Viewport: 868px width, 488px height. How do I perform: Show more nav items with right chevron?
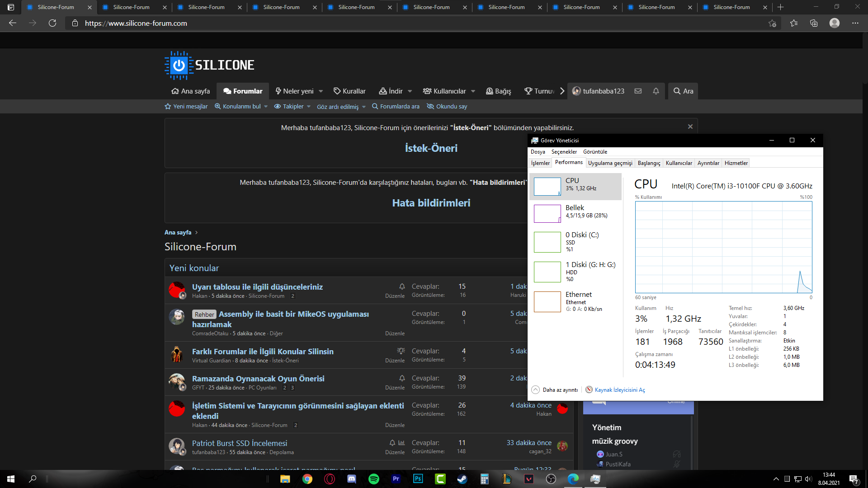click(x=562, y=91)
